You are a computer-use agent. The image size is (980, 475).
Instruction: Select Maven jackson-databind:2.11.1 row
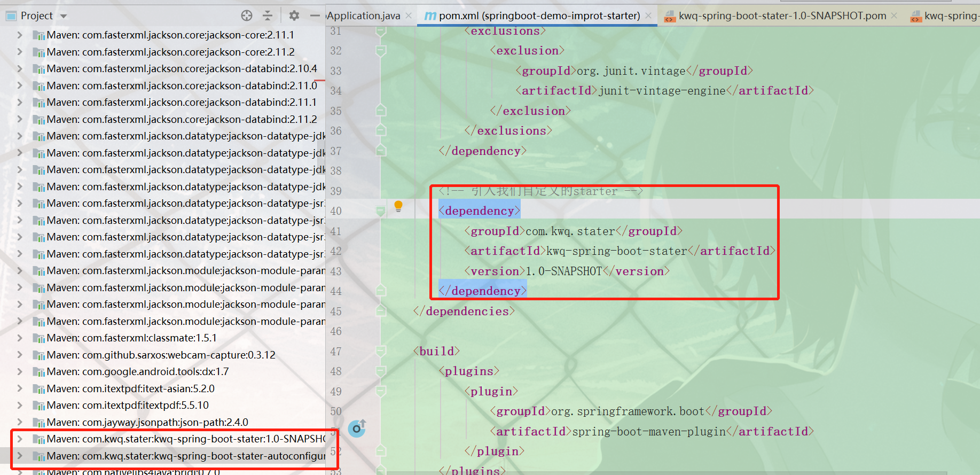click(163, 102)
